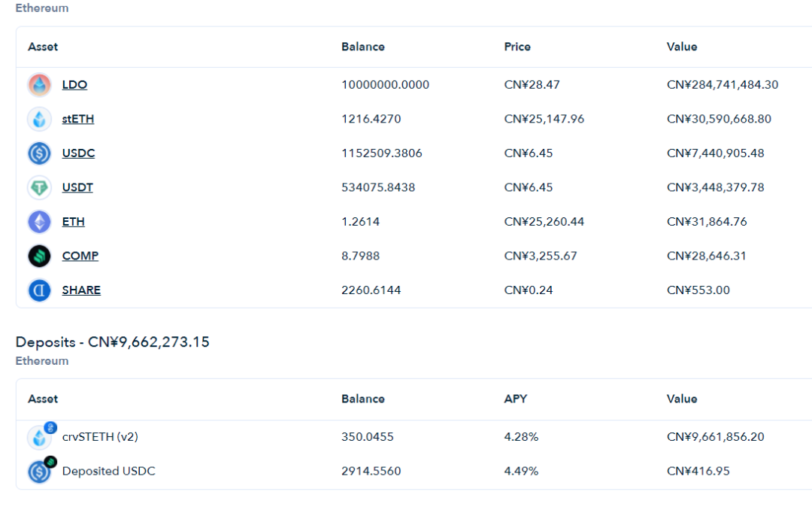
Task: Click the ETH Ethereum icon
Action: 39,222
